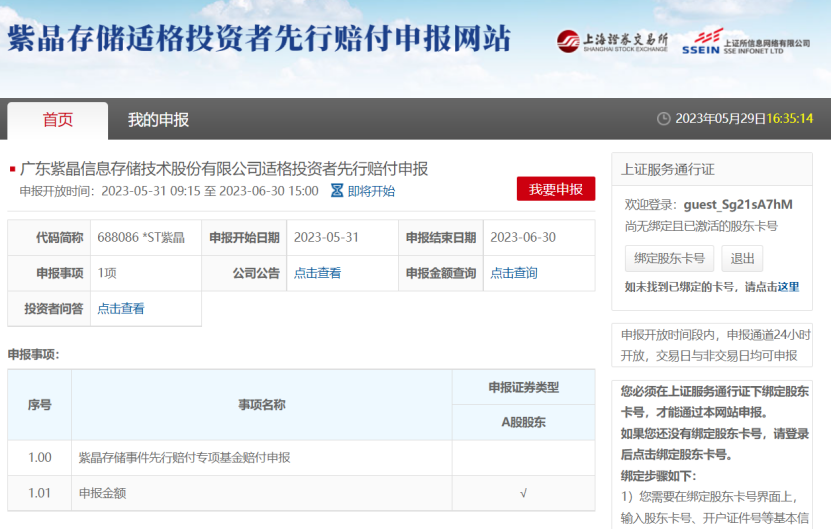Click the 申报事项: section label above the table
Viewport: 831px width, 529px height.
point(33,355)
